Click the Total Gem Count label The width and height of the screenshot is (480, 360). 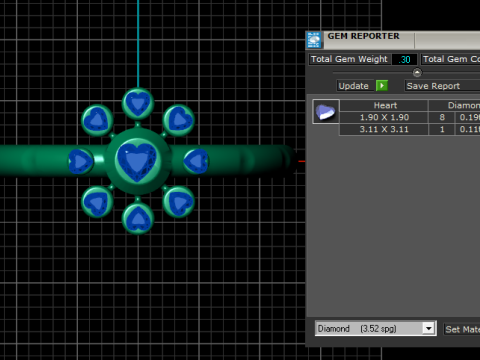(x=450, y=59)
